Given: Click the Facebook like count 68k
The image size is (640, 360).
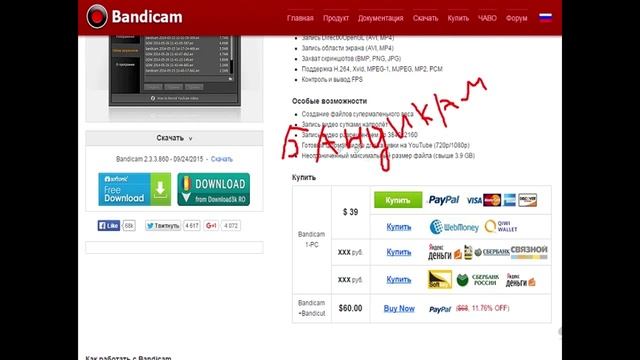Looking at the screenshot, I should click(x=129, y=225).
